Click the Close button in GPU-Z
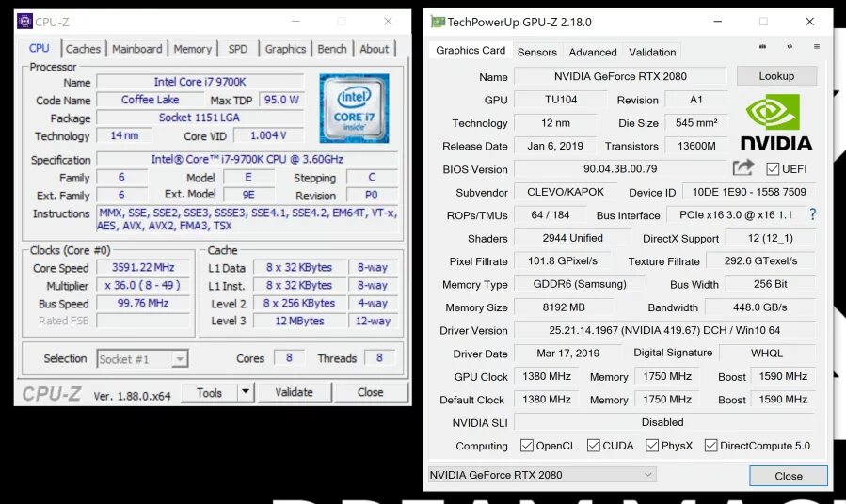Image resolution: width=846 pixels, height=504 pixels. click(789, 476)
